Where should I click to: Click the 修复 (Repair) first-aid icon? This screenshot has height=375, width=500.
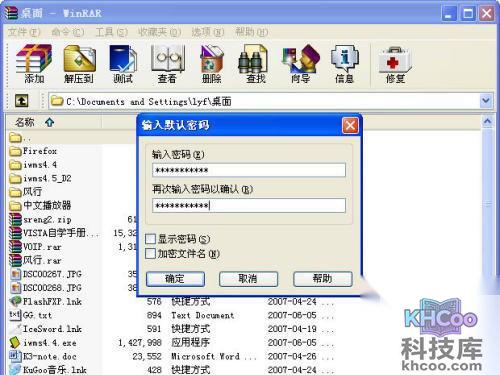point(395,63)
